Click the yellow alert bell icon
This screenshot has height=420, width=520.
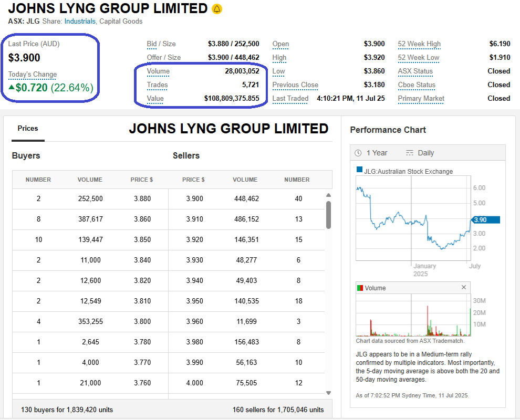click(x=217, y=9)
